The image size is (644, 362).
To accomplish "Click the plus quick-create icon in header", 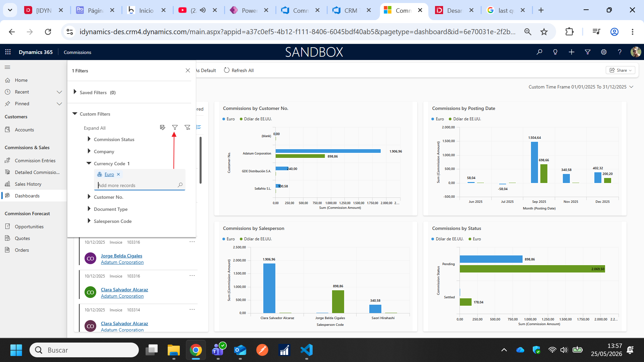I will [572, 52].
